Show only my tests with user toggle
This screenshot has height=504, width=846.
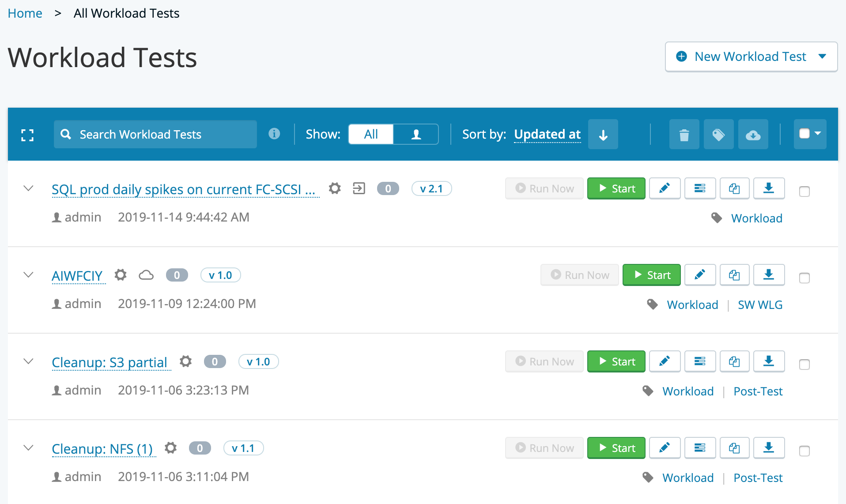416,134
